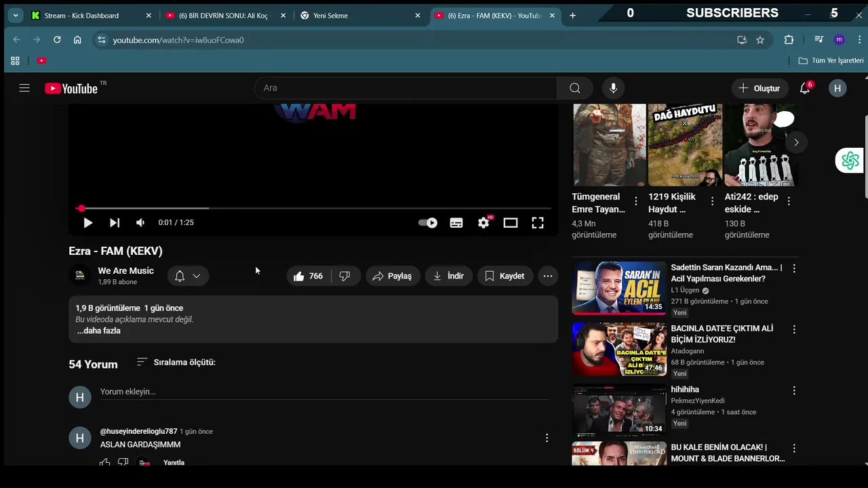Open options menu for ASLAN GARDAŞIMMM comment
This screenshot has height=488, width=868.
tap(547, 438)
